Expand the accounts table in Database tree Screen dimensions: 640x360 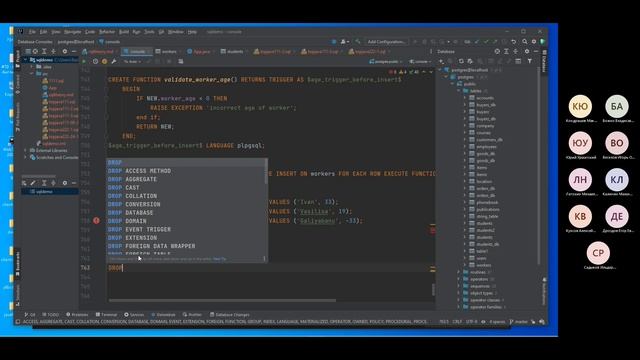pyautogui.click(x=464, y=98)
